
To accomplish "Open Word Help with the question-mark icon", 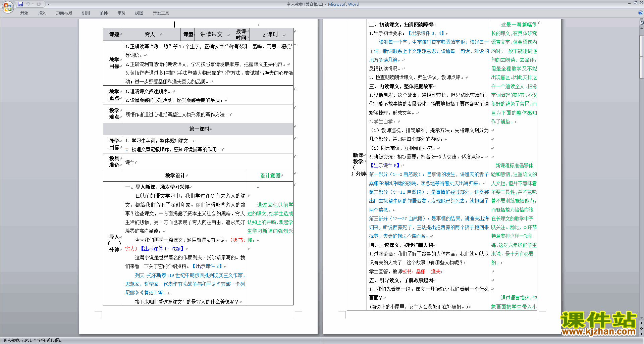I will tap(641, 13).
